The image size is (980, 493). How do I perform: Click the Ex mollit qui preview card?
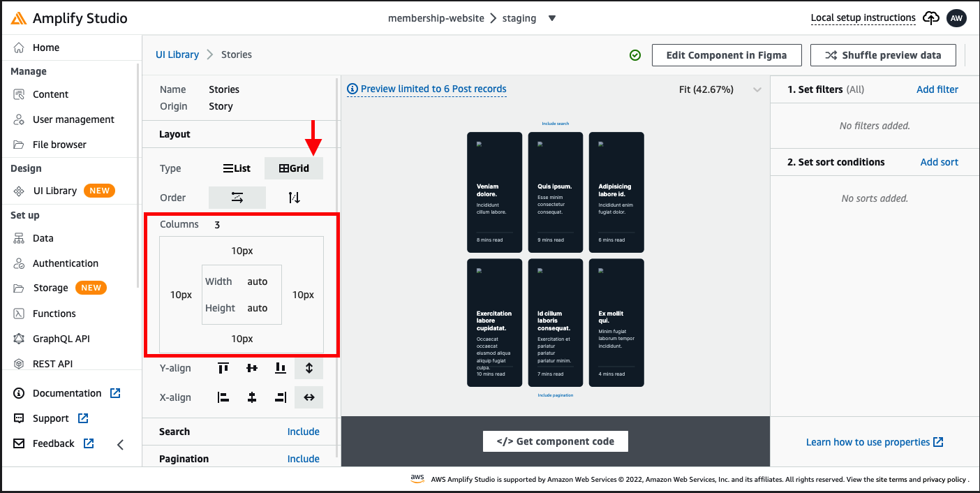pos(616,323)
